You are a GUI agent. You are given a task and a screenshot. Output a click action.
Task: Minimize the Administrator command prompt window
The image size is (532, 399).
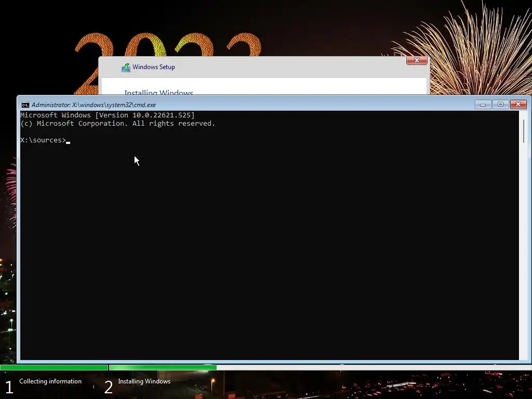(x=483, y=104)
